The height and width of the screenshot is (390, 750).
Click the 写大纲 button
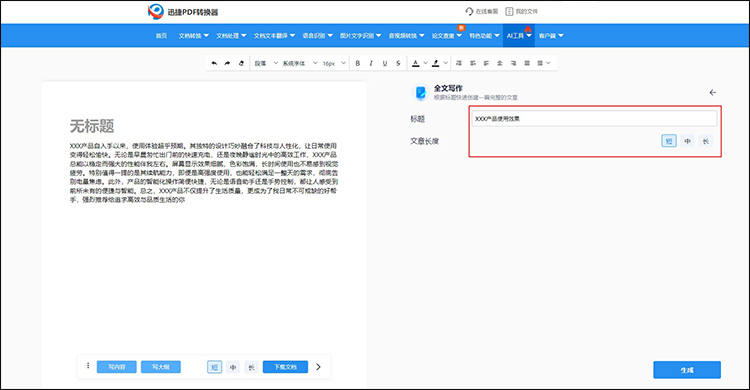[161, 367]
